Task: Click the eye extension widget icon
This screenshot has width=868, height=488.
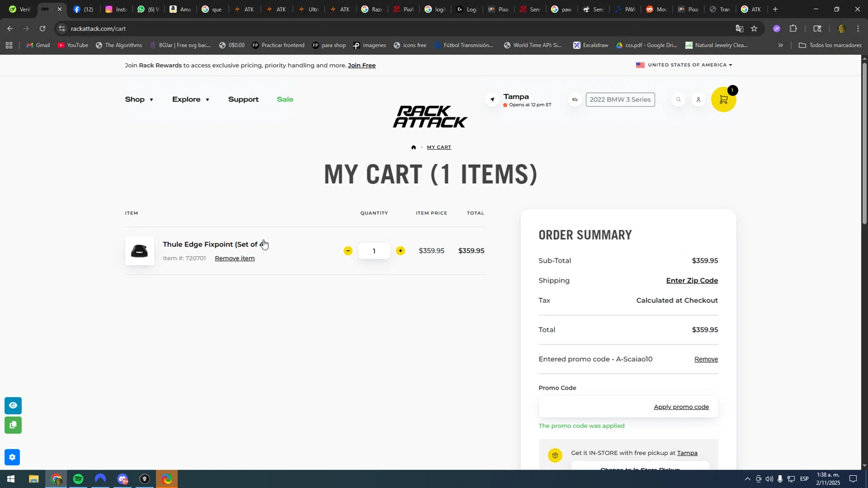Action: pyautogui.click(x=13, y=405)
